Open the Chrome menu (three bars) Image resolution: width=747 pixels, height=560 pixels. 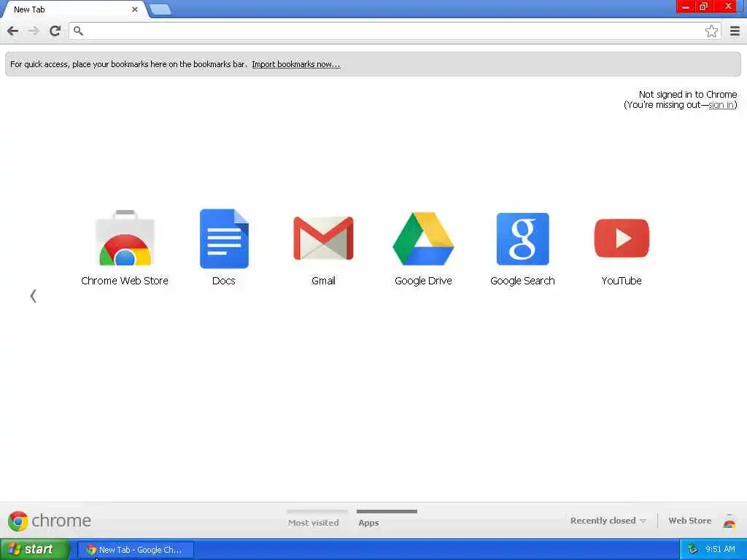[735, 31]
